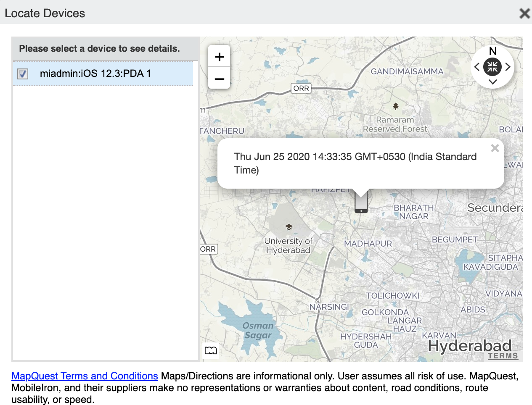Image resolution: width=532 pixels, height=405 pixels.
Task: Close the Locate Devices dialog
Action: [x=524, y=13]
